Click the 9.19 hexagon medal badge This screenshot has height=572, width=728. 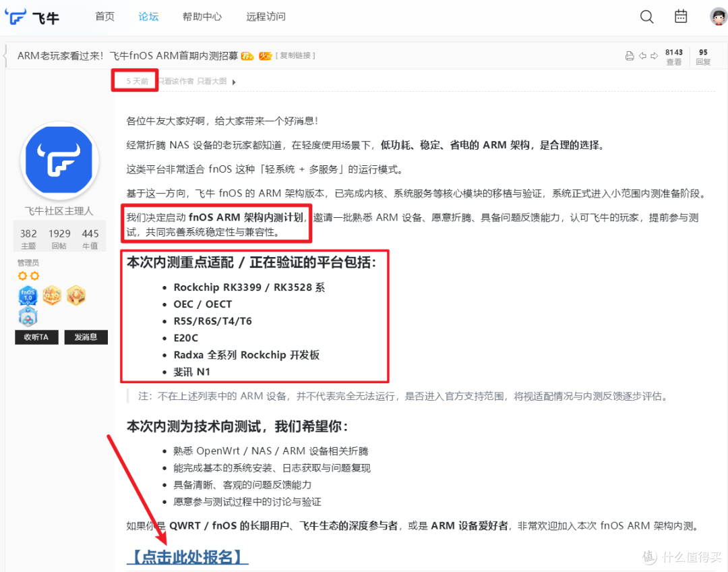pos(52,295)
